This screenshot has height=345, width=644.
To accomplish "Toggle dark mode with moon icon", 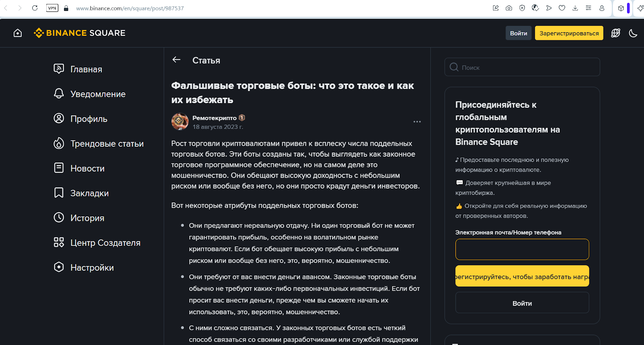I will pyautogui.click(x=633, y=33).
